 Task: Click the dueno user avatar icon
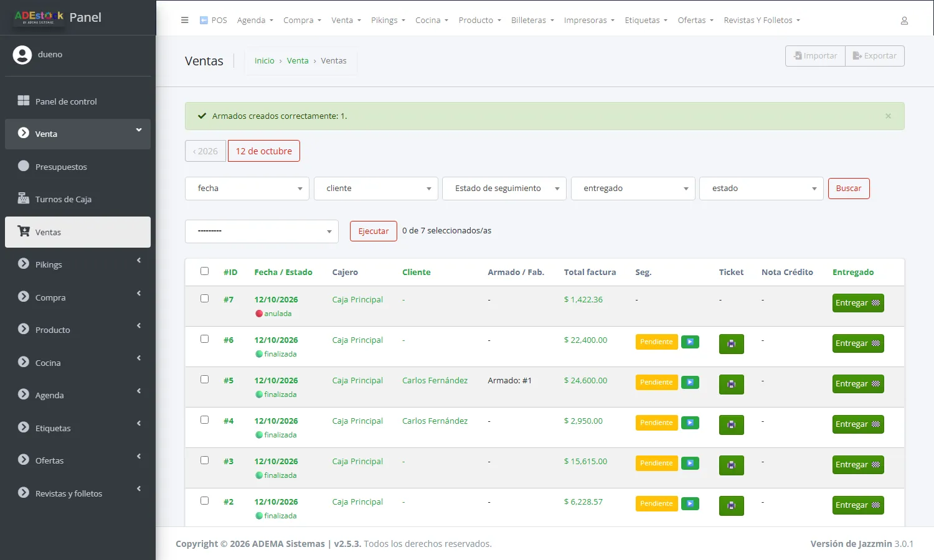point(22,55)
